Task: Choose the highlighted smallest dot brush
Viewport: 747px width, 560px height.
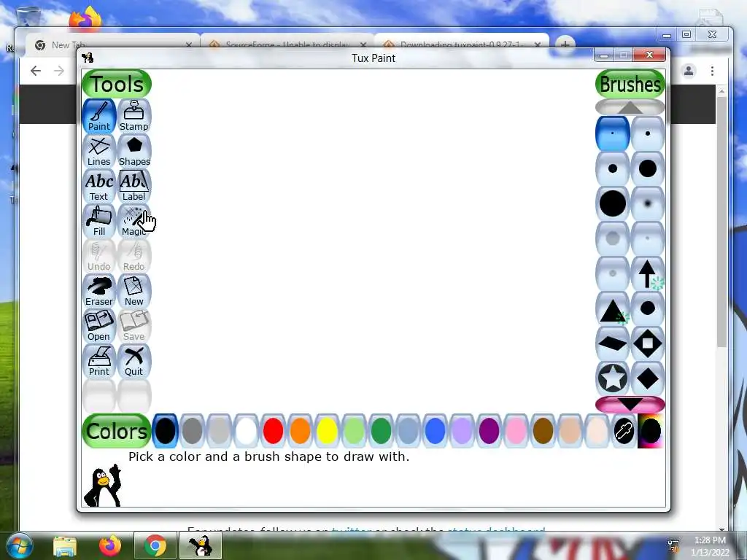Action: pyautogui.click(x=613, y=134)
